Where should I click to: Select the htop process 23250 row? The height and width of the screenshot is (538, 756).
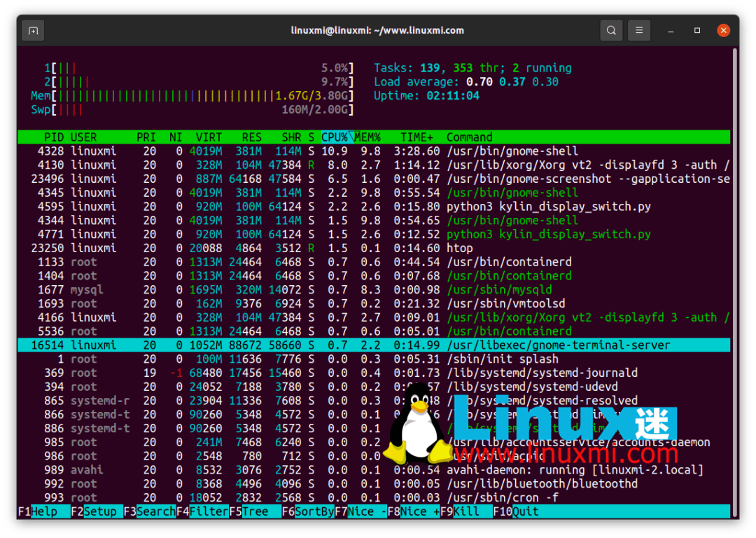pyautogui.click(x=374, y=248)
